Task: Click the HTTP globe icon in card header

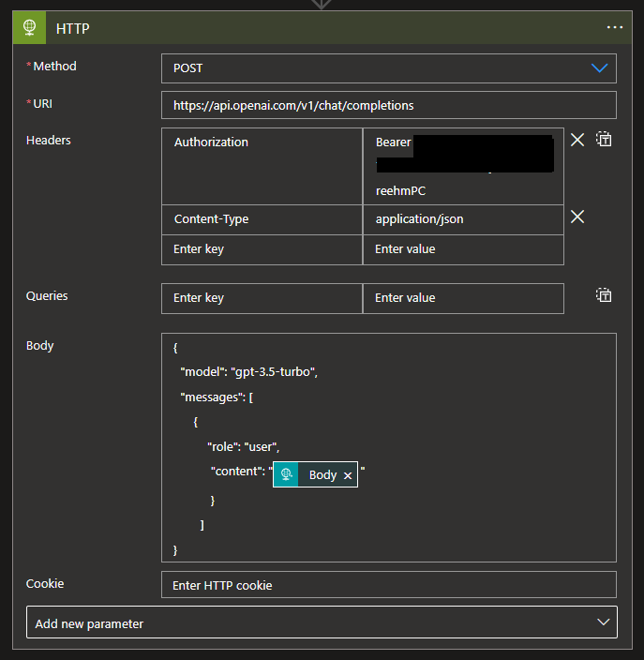Action: pyautogui.click(x=29, y=28)
